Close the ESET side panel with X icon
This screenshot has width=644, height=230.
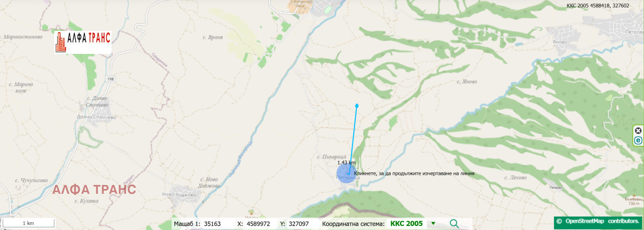point(638,131)
